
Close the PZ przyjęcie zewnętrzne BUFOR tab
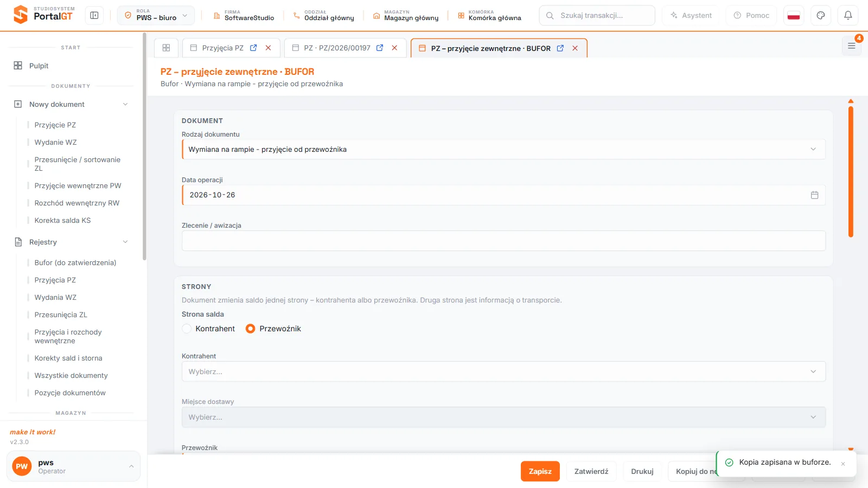[x=575, y=48]
